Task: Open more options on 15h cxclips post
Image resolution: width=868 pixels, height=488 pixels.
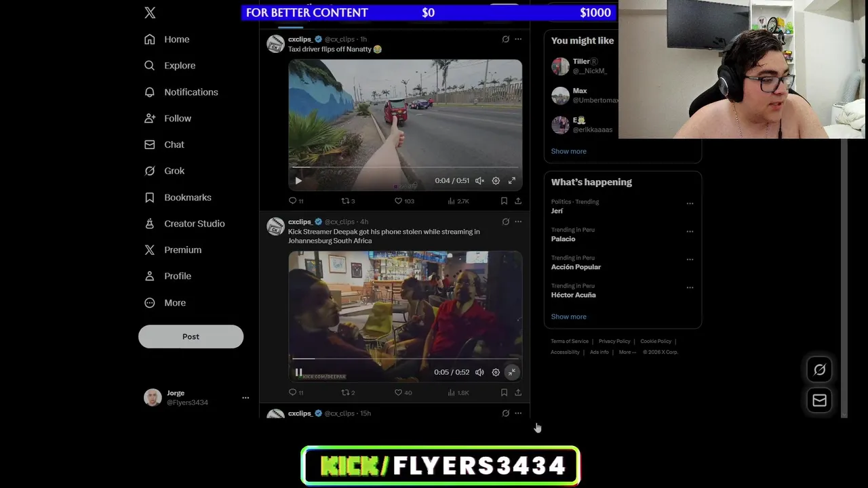Action: pos(518,413)
